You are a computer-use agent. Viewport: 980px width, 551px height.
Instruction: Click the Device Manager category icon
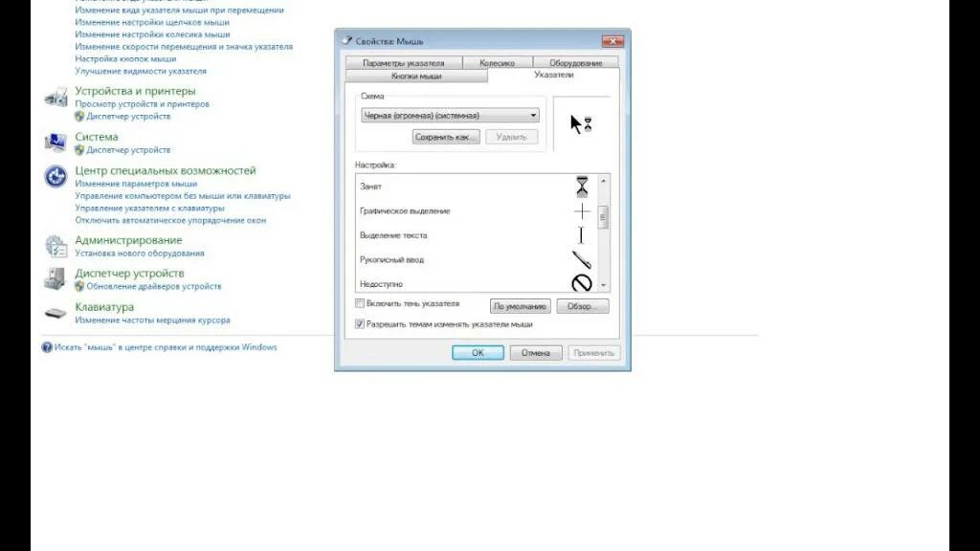coord(56,278)
